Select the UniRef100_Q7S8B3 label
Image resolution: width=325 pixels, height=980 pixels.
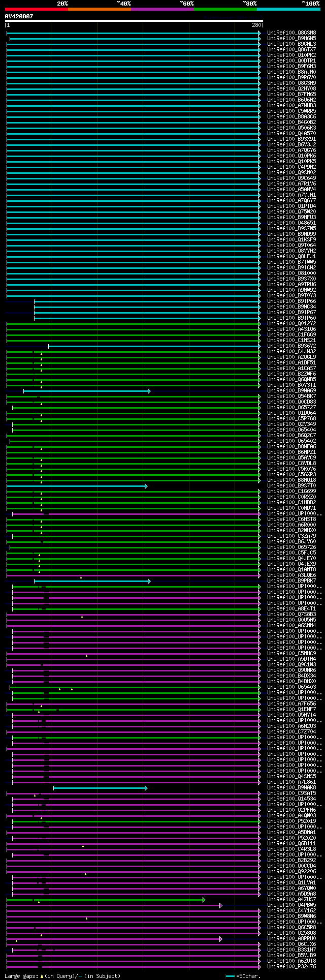click(291, 614)
